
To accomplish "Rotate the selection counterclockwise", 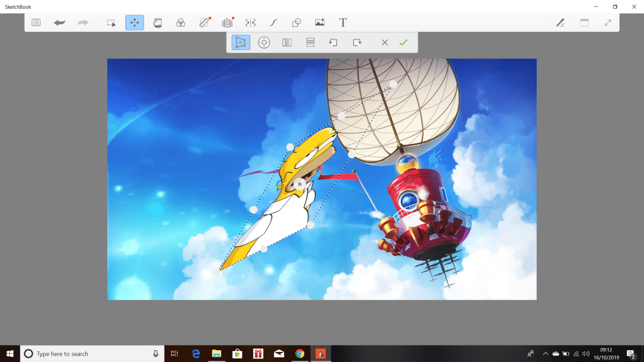I will click(333, 42).
